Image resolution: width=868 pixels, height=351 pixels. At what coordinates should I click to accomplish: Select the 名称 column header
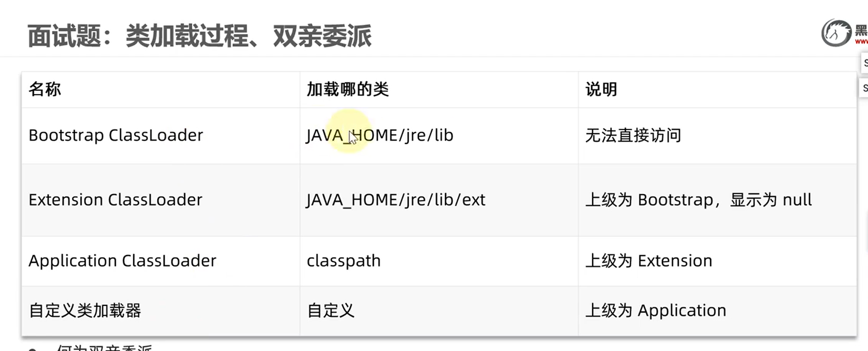[x=45, y=89]
